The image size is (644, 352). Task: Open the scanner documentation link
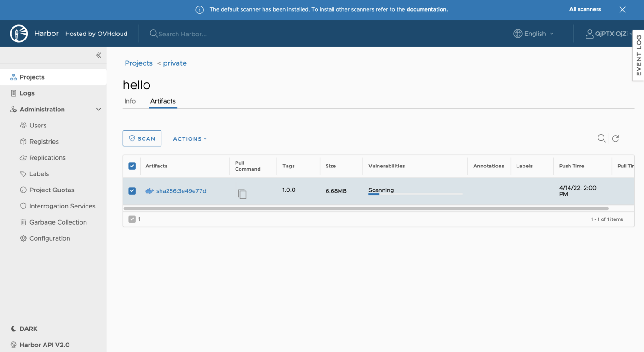tap(427, 9)
